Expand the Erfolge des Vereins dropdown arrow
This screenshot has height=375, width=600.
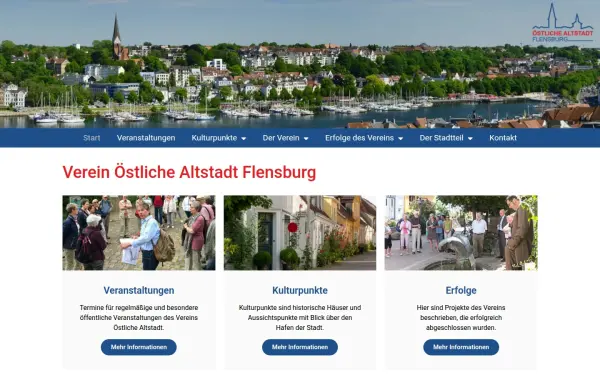tap(401, 139)
